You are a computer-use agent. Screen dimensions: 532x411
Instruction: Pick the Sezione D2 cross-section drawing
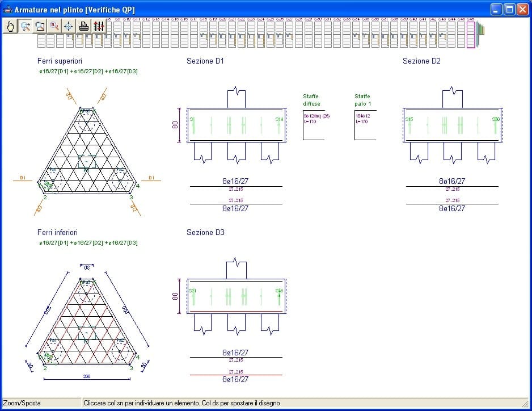(451, 125)
